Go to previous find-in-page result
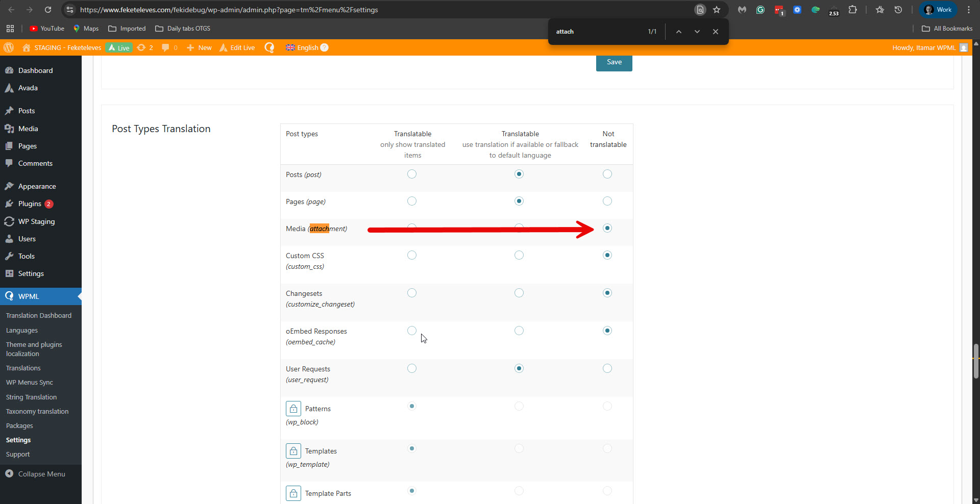This screenshot has width=980, height=504. tap(679, 32)
